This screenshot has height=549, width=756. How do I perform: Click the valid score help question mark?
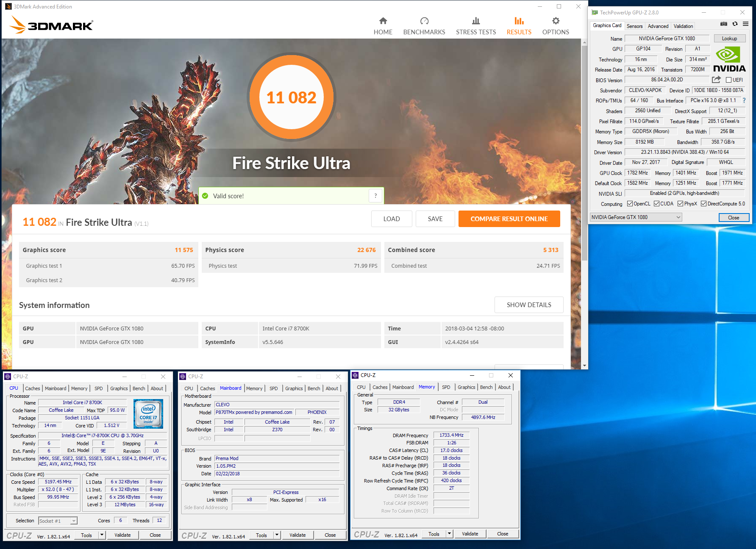coord(375,196)
